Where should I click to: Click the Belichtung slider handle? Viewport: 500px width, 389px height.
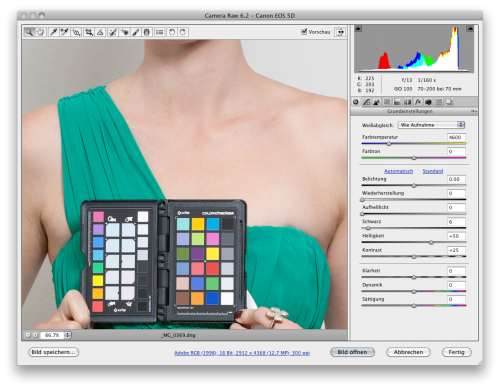point(414,185)
